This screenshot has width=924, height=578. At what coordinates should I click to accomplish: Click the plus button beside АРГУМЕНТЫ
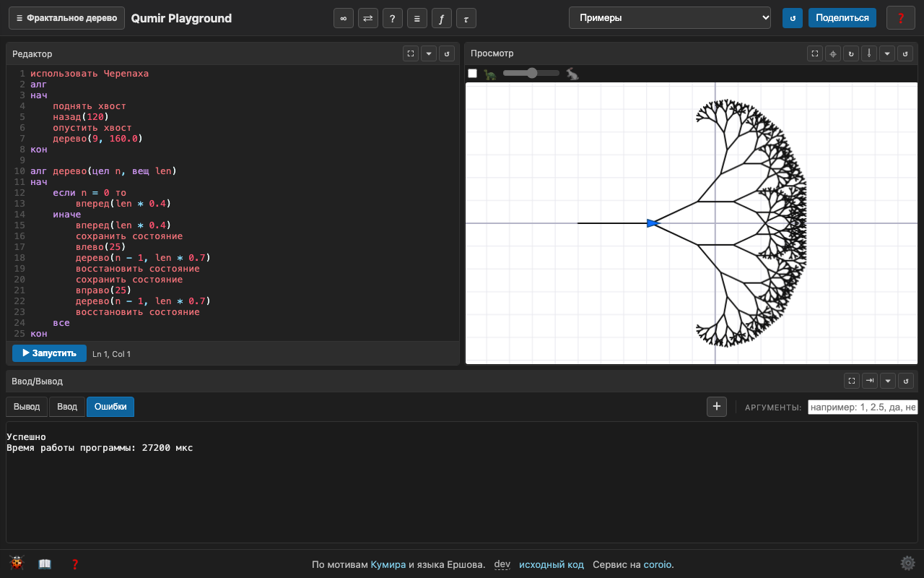(x=717, y=407)
